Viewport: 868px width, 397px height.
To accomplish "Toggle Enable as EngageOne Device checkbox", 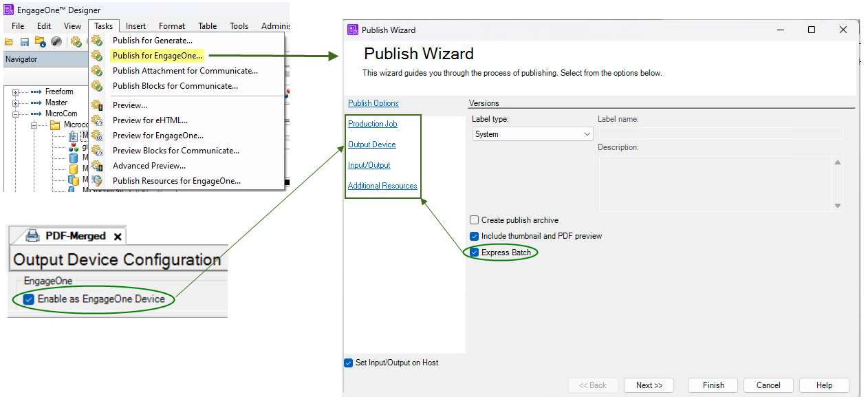I will tap(29, 299).
